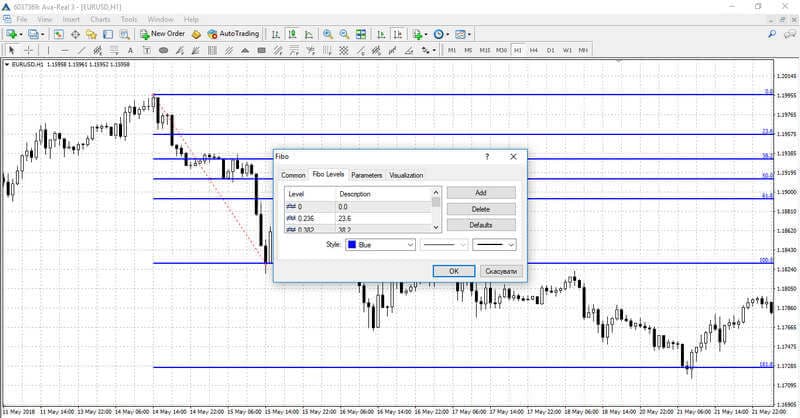Tile chart windows with the grid icon
Screen dimensions: 800x418
[x=361, y=34]
